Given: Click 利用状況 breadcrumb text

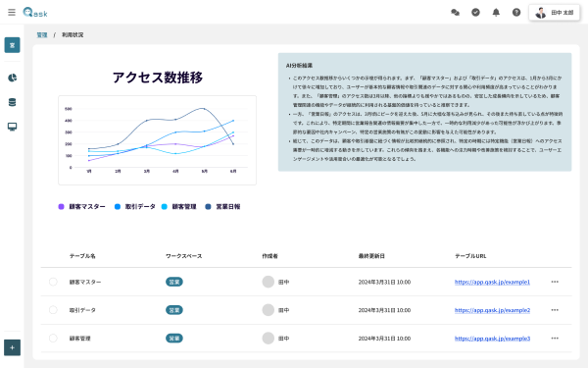Looking at the screenshot, I should (73, 35).
